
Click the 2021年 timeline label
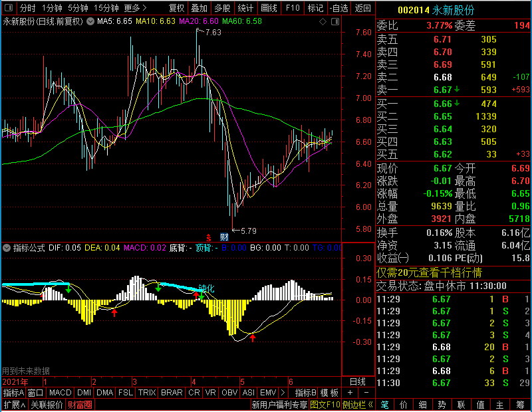[15, 382]
